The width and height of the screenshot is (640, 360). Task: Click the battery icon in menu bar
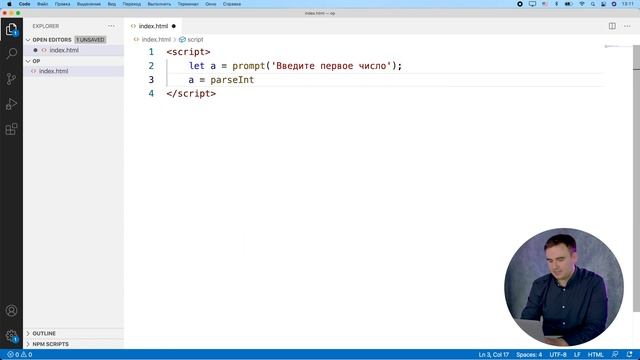pyautogui.click(x=569, y=4)
